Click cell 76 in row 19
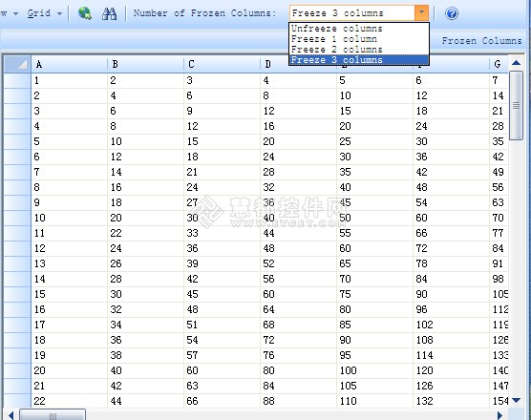 299,355
